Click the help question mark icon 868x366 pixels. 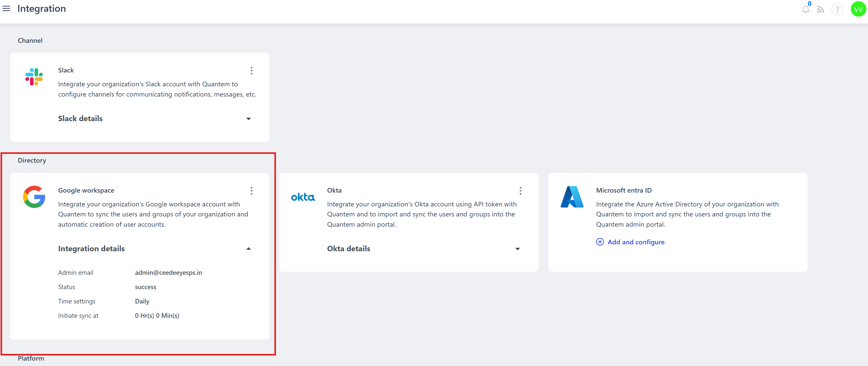tap(837, 9)
